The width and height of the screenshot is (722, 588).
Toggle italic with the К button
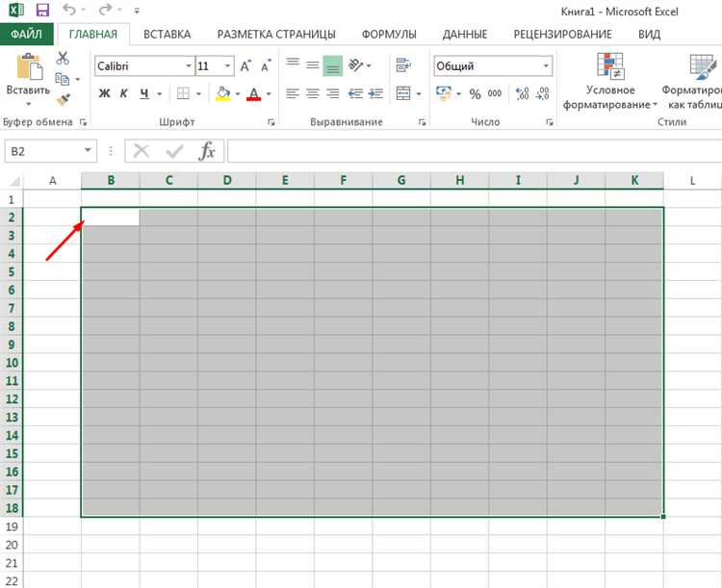[123, 93]
